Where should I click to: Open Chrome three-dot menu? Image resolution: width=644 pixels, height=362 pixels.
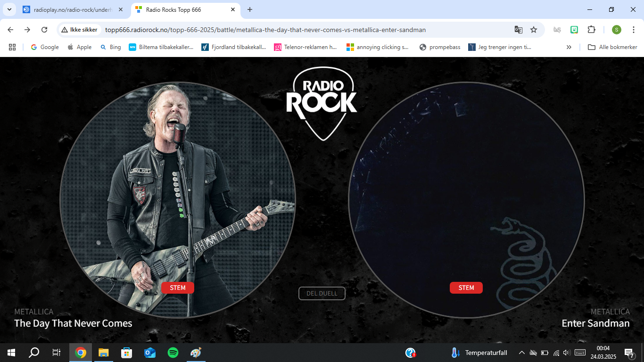point(634,30)
